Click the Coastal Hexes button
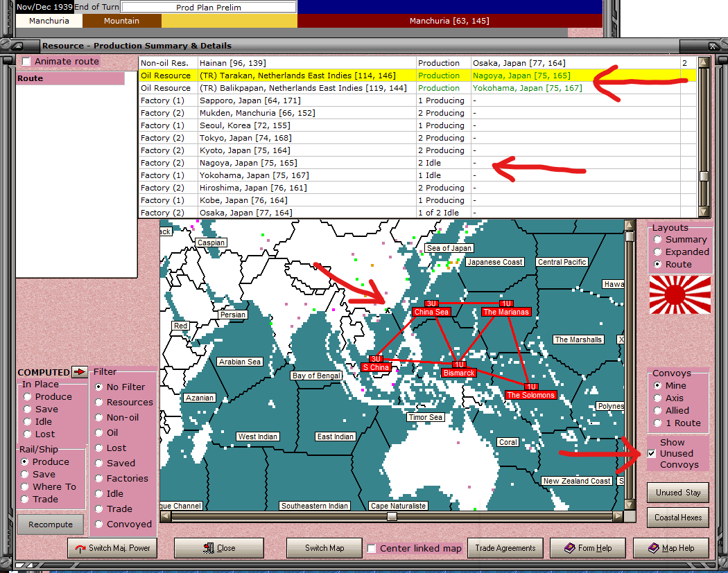The image size is (728, 573). 678,518
